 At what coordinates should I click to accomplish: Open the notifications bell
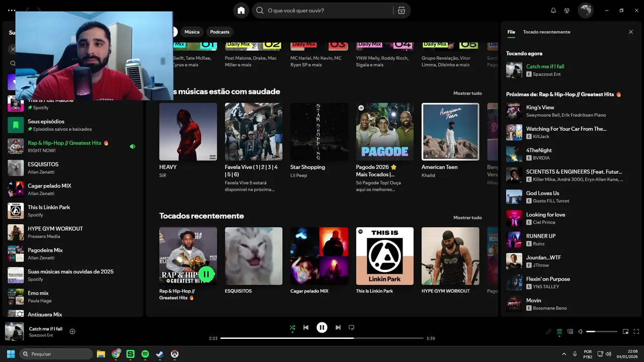[x=553, y=10]
